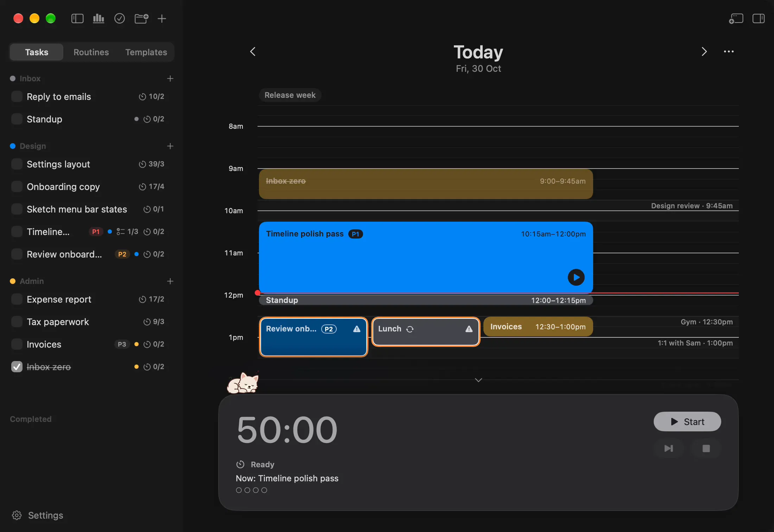Image resolution: width=774 pixels, height=532 pixels.
Task: Click the red current-time marker dot
Action: pos(258,293)
